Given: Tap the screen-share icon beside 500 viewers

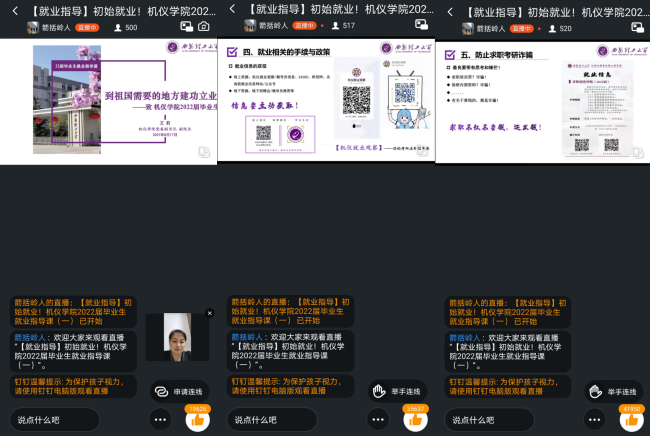Looking at the screenshot, I should coord(186,27).
